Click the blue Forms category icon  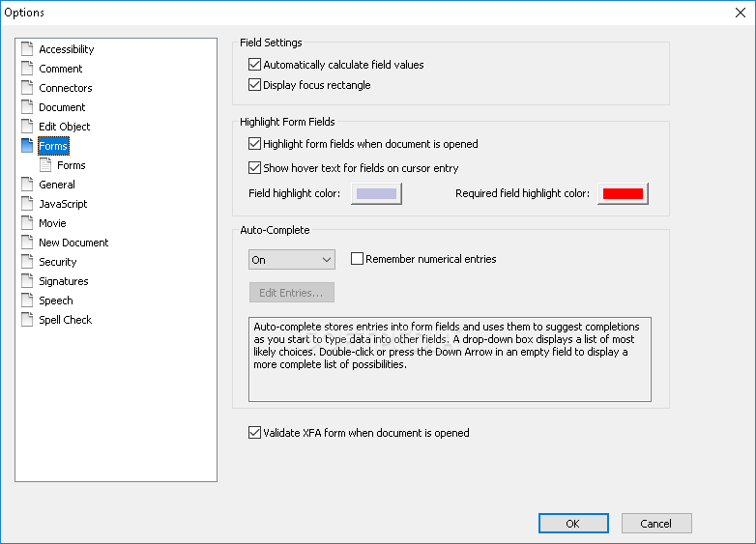tap(27, 145)
